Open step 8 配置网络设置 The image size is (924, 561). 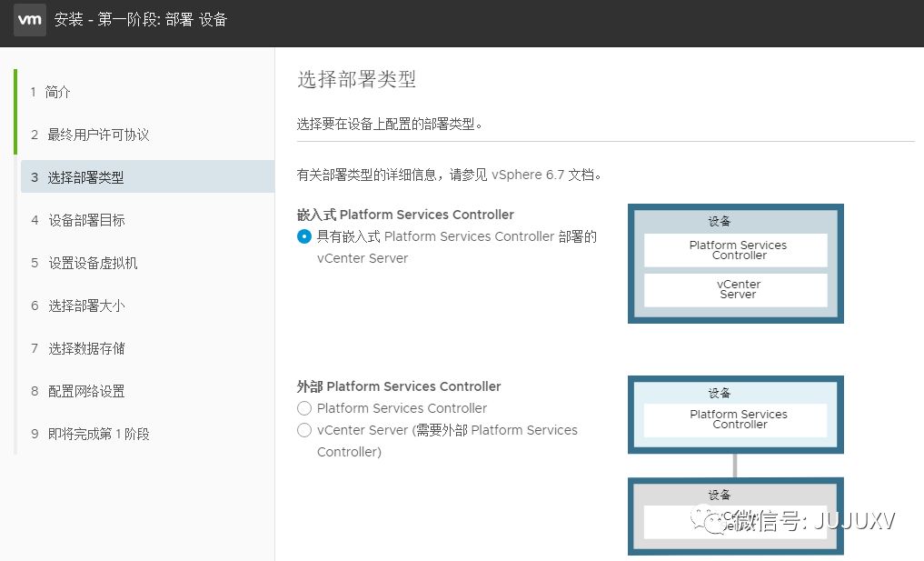(86, 391)
